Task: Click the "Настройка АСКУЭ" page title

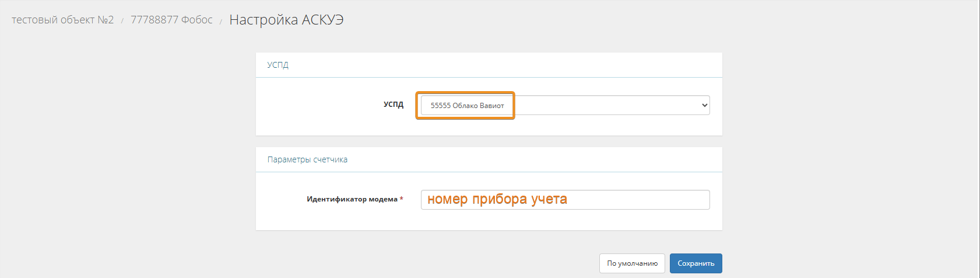Action: pos(286,20)
